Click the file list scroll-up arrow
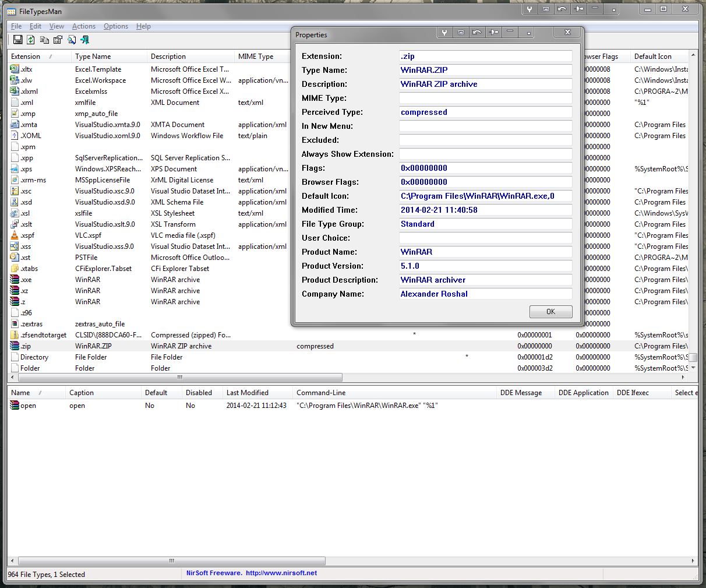 (693, 55)
